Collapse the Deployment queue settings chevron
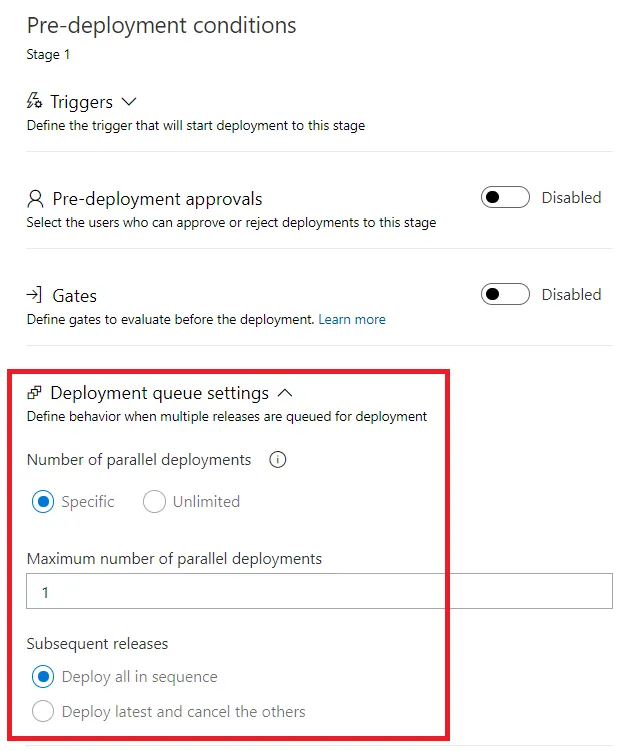The height and width of the screenshot is (751, 632). tap(285, 393)
